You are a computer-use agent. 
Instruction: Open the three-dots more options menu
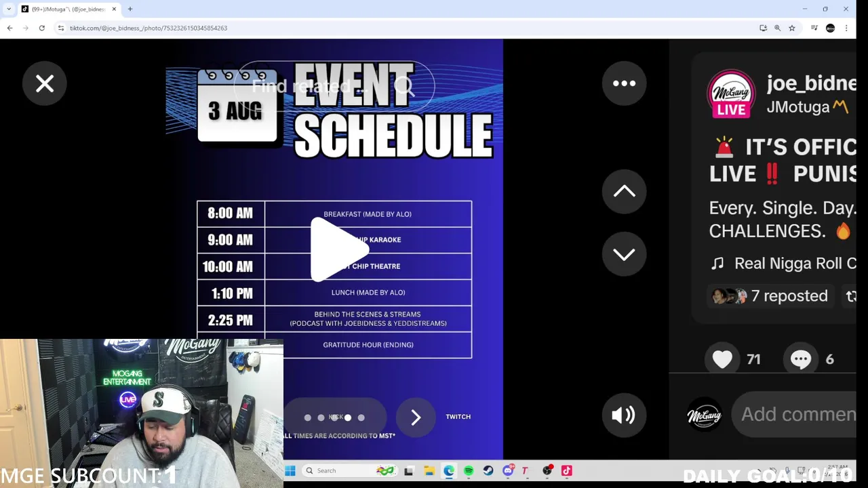[x=624, y=83]
